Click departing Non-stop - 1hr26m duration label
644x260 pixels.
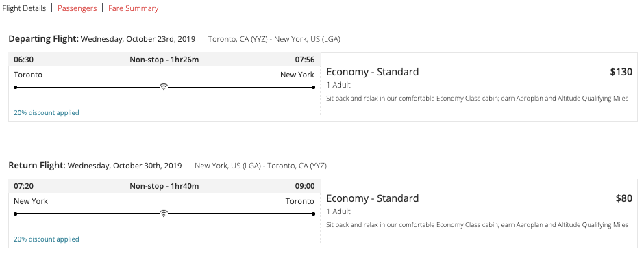point(164,60)
